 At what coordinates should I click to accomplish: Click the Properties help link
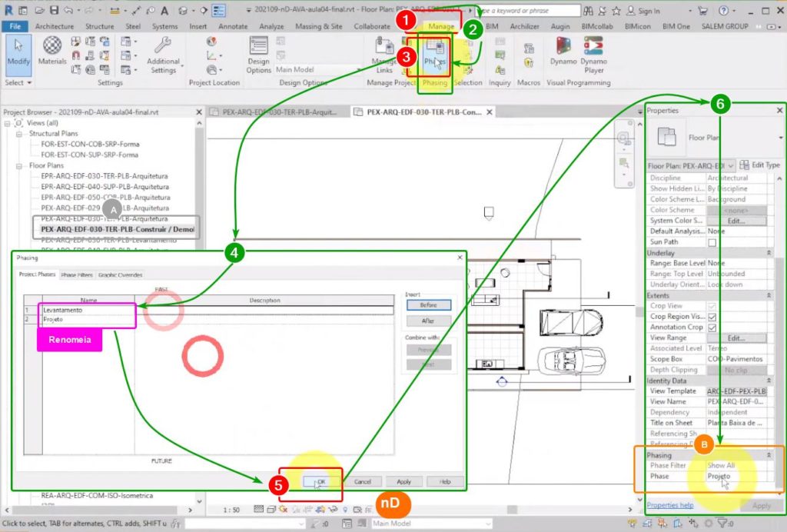tap(669, 505)
